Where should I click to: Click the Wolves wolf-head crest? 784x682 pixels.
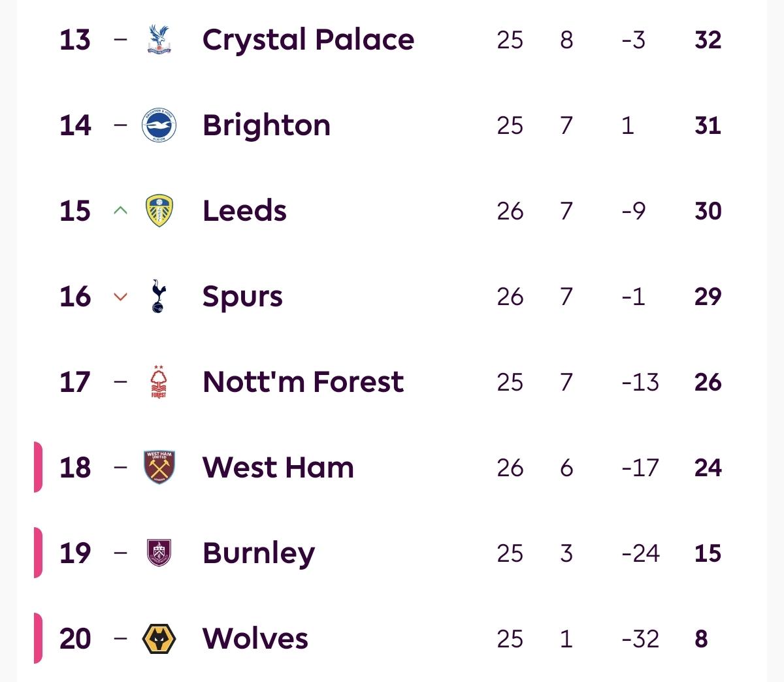[x=159, y=639]
